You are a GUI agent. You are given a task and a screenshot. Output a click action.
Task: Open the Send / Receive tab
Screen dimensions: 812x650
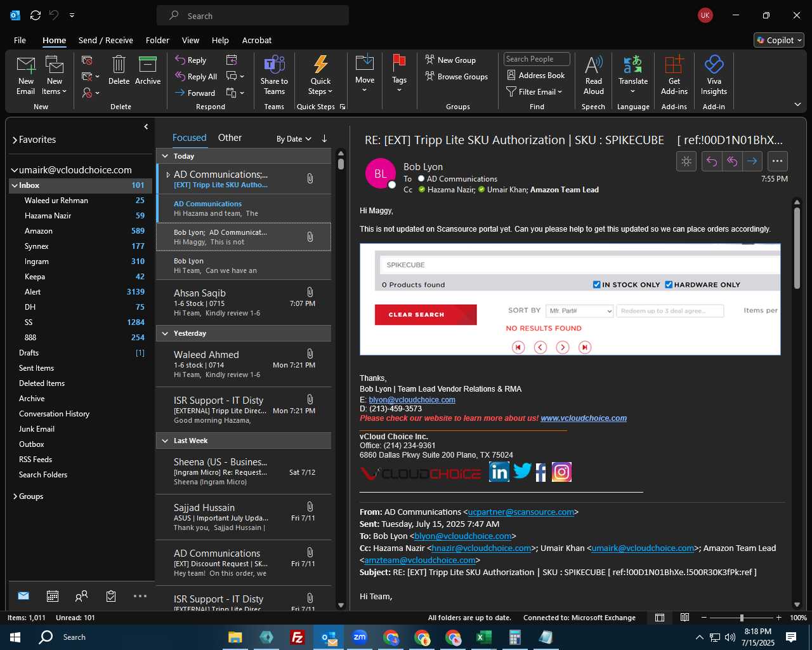(x=106, y=40)
